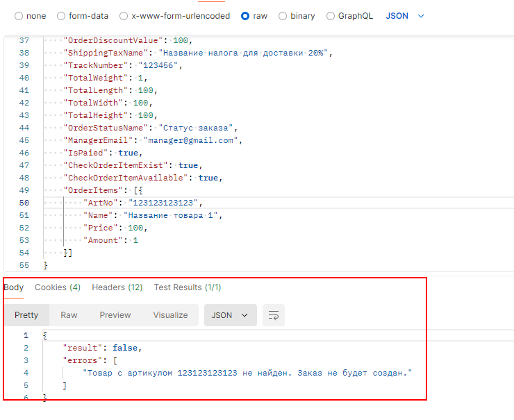Screen dimensions: 514x420
Task: Choose the form-data radio option
Action: point(61,16)
